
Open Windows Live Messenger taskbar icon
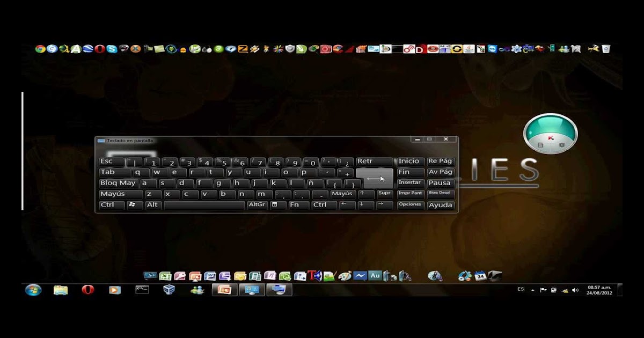[x=197, y=290]
